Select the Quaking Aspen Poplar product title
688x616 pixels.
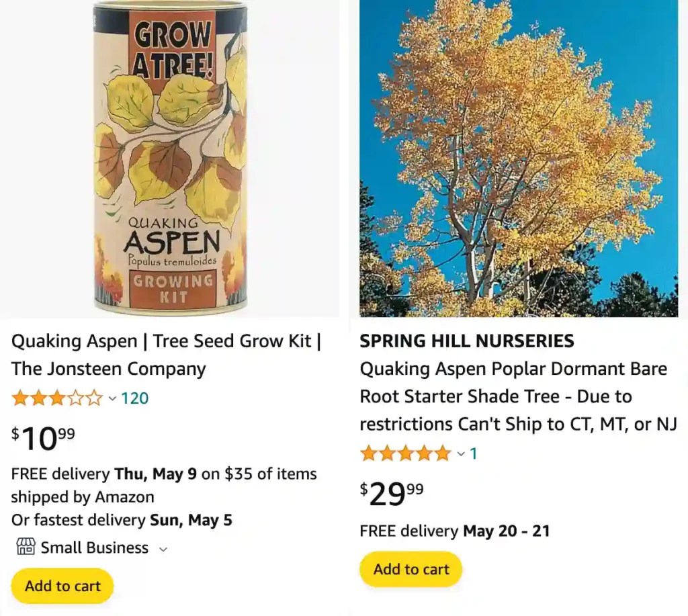pyautogui.click(x=513, y=396)
